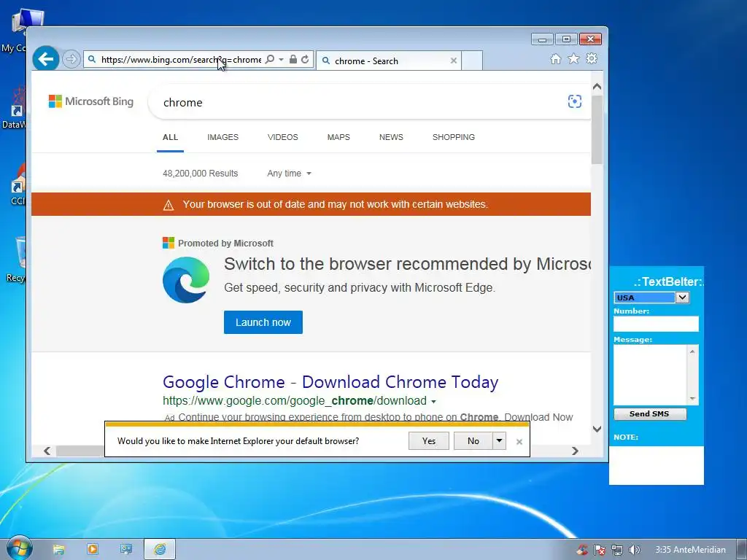Click the first red system tray icon

[581, 550]
